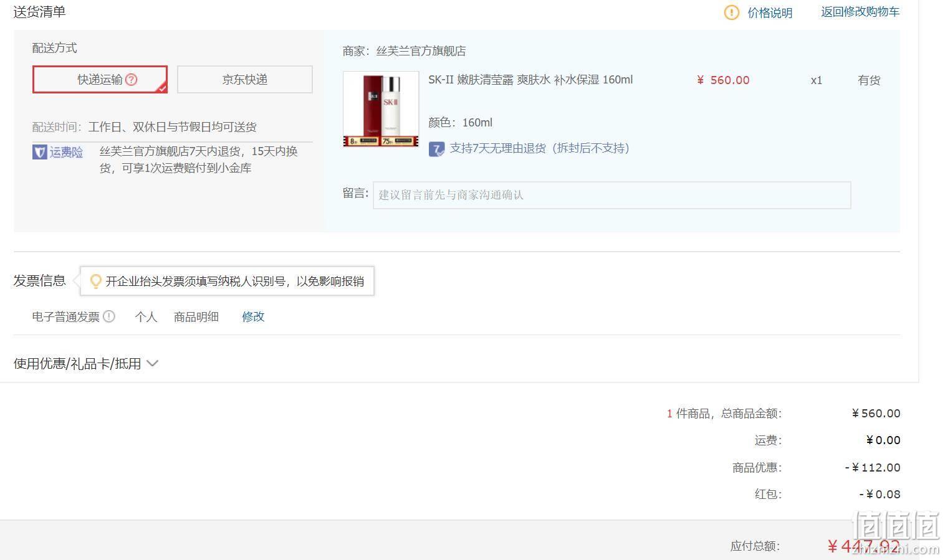Click the 丝芙兰官方旗舰店 merchant name
The image size is (945, 560).
click(421, 51)
